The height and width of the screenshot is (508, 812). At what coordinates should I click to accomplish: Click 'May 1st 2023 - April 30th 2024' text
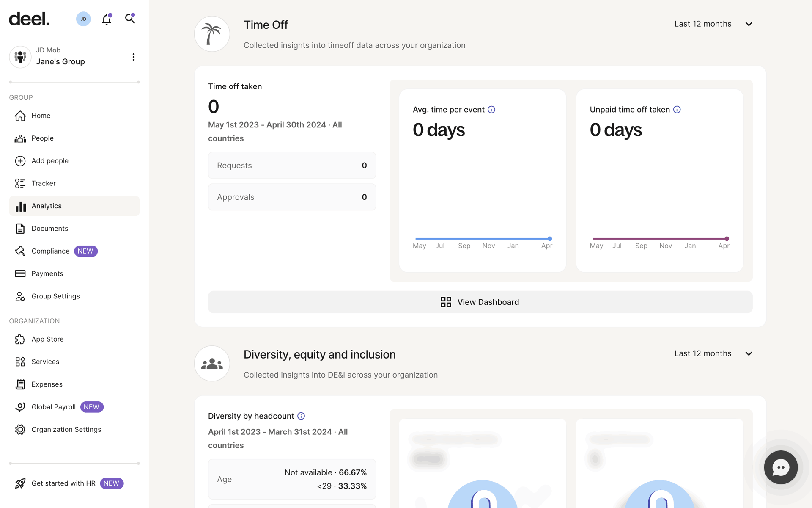pos(267,125)
